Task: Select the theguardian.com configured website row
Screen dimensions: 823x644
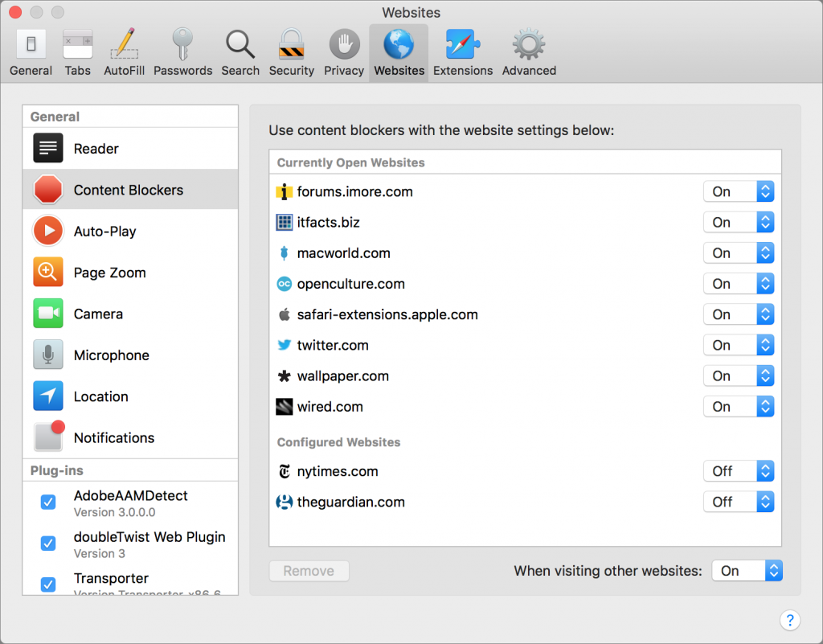Action: click(525, 502)
